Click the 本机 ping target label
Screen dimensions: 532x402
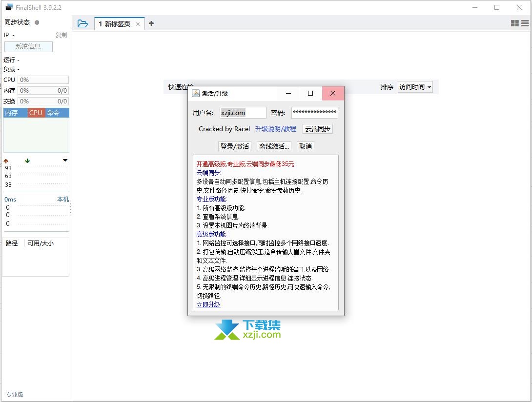63,199
